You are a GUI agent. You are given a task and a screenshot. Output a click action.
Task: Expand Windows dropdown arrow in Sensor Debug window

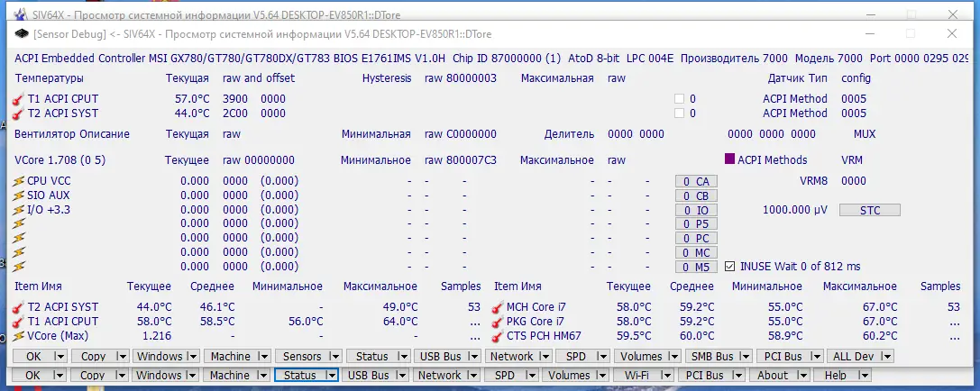coord(193,357)
